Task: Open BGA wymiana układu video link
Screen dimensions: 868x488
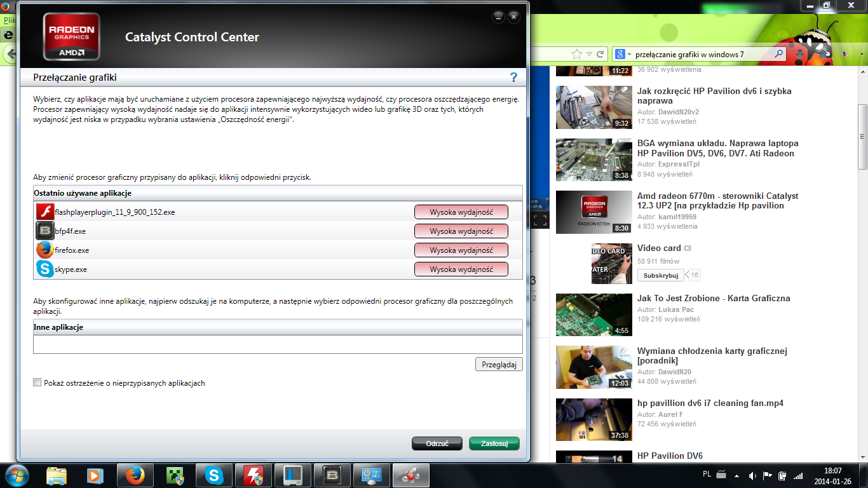Action: coord(718,148)
